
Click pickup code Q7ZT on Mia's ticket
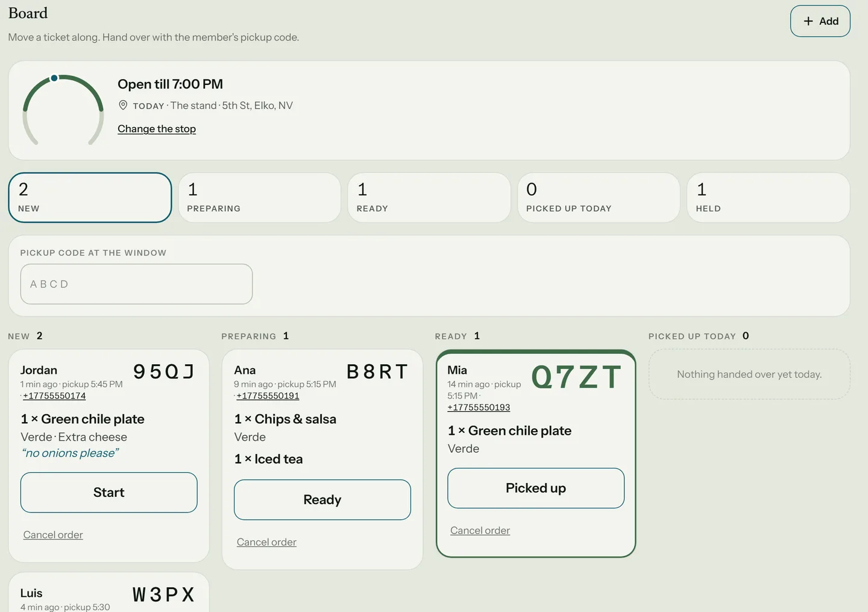point(576,377)
